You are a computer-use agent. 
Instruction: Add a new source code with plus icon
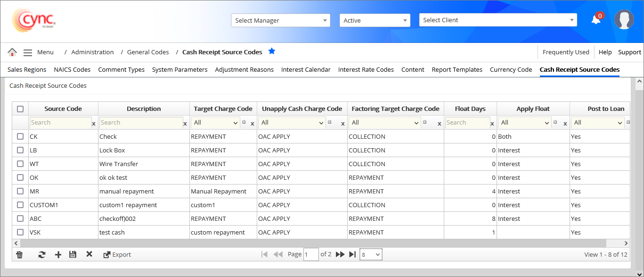click(58, 254)
